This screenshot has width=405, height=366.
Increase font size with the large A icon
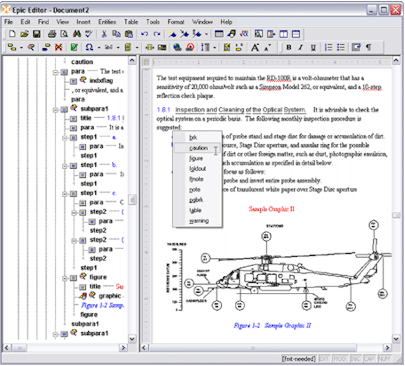[x=255, y=47]
